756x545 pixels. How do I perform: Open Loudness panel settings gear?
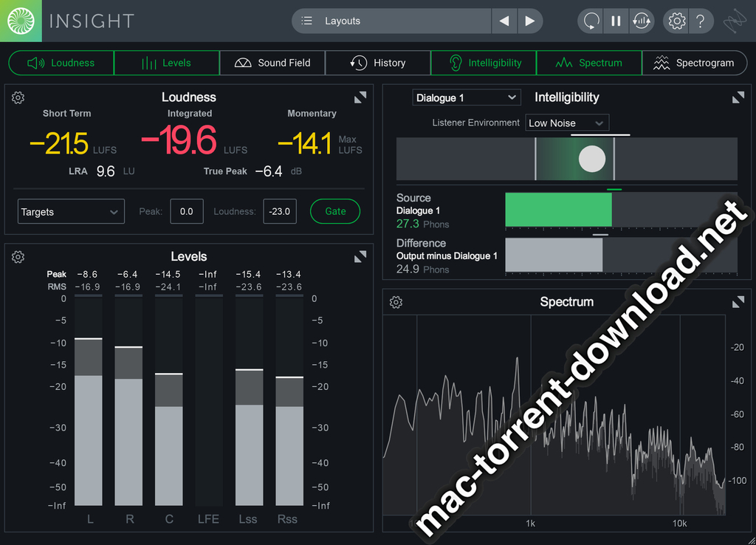(x=18, y=97)
